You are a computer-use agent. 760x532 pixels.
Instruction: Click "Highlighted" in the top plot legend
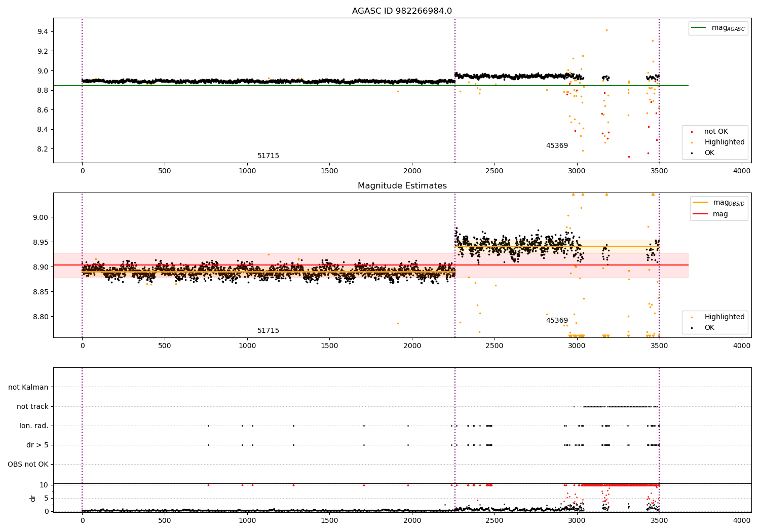(725, 142)
